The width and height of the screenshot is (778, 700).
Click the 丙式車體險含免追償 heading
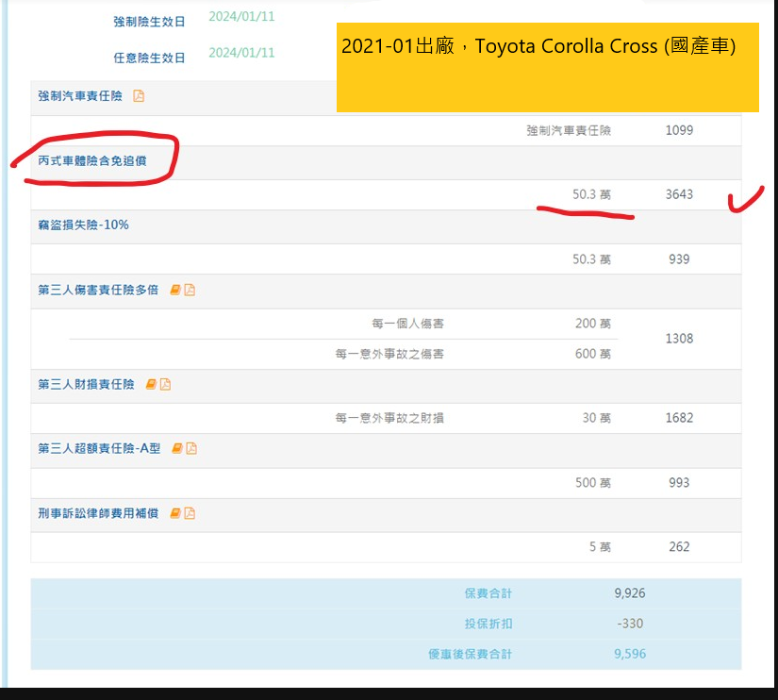(92, 161)
